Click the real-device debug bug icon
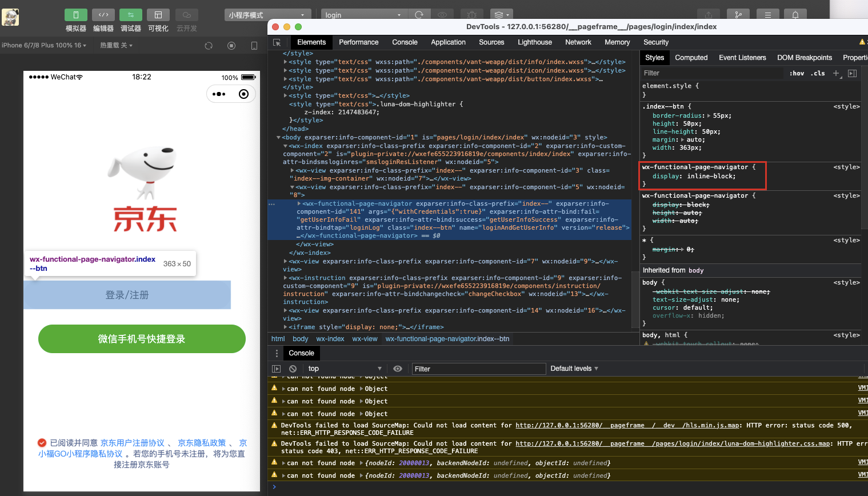 472,15
